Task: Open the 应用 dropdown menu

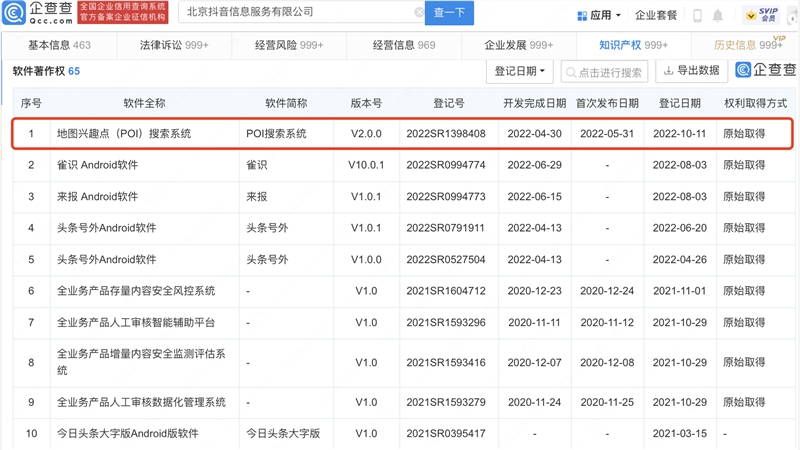Action: pos(599,15)
